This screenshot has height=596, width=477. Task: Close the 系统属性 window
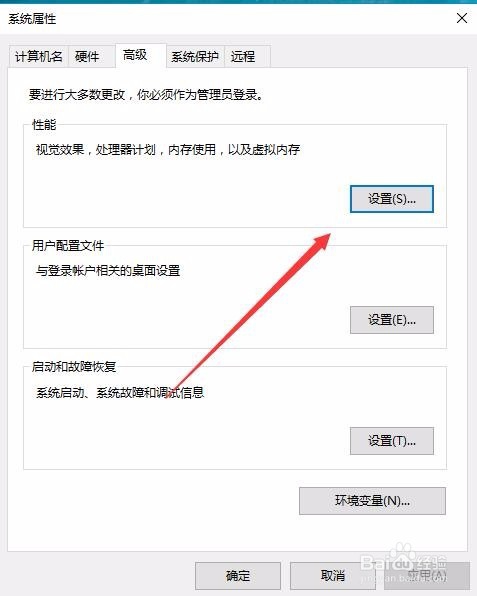(x=462, y=18)
